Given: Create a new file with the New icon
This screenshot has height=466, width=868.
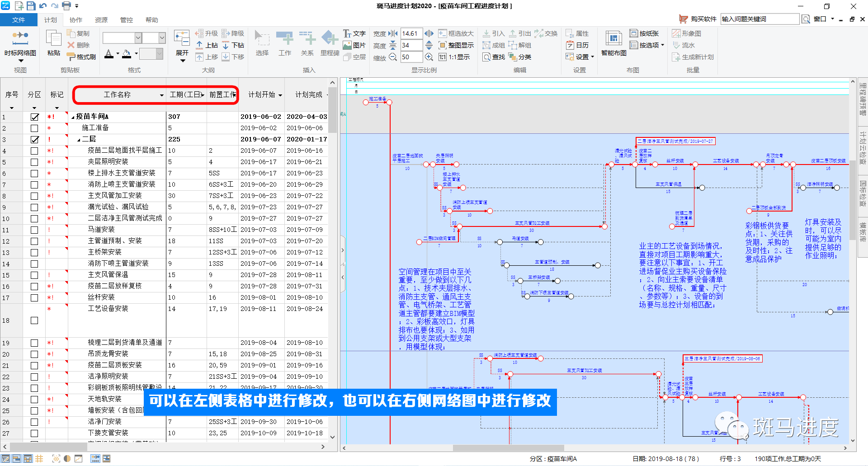Looking at the screenshot, I should coord(19,6).
